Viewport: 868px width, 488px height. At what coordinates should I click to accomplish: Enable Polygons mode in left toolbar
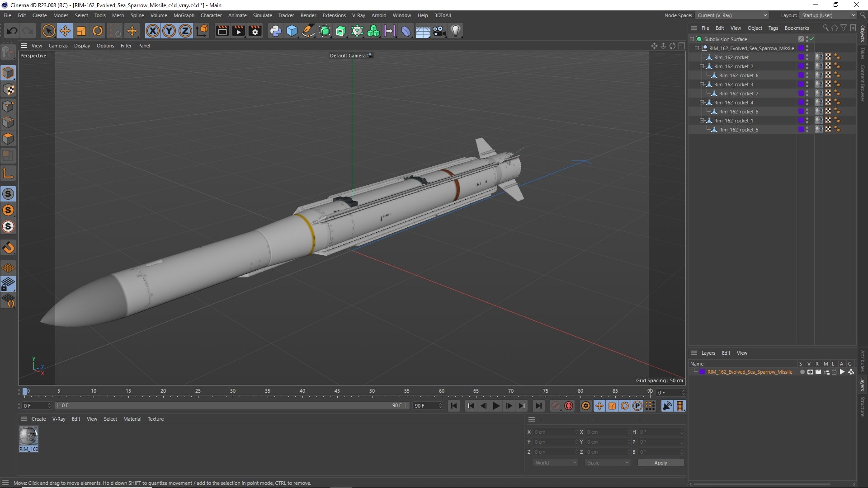[x=8, y=139]
